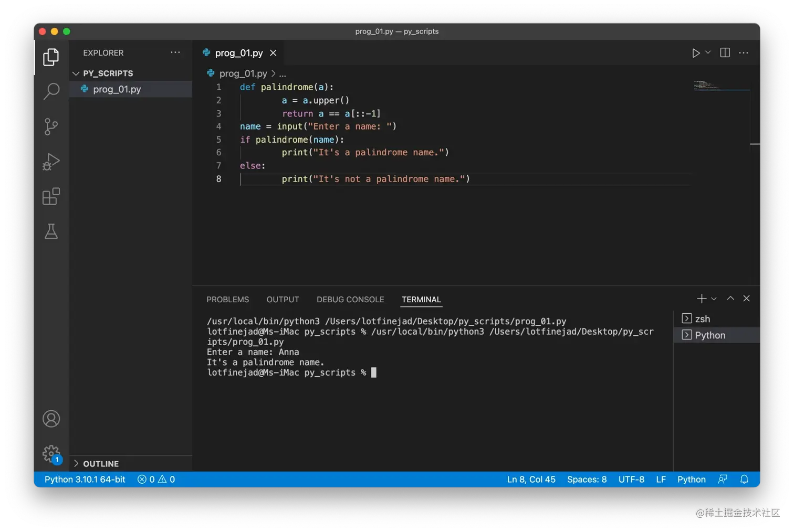The height and width of the screenshot is (532, 794).
Task: Change the UTF-8 file encoding
Action: pos(631,480)
